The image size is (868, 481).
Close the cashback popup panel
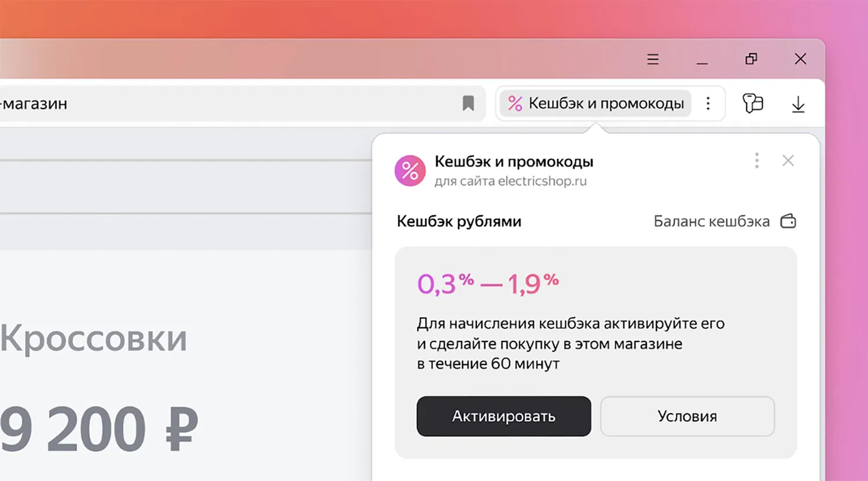point(788,160)
